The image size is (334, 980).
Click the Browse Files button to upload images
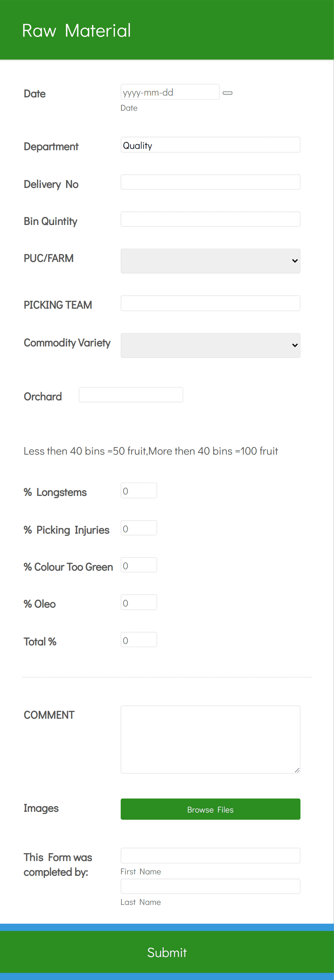210,809
